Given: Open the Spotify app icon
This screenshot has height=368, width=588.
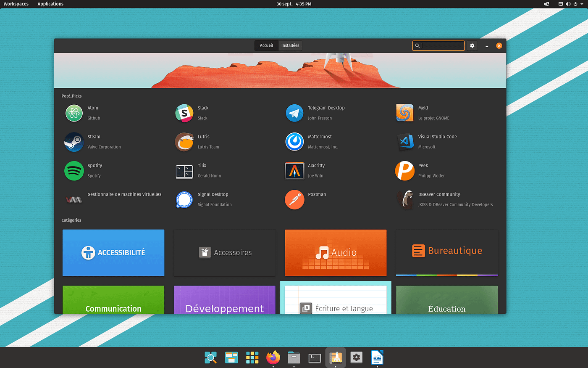Looking at the screenshot, I should pos(74,171).
